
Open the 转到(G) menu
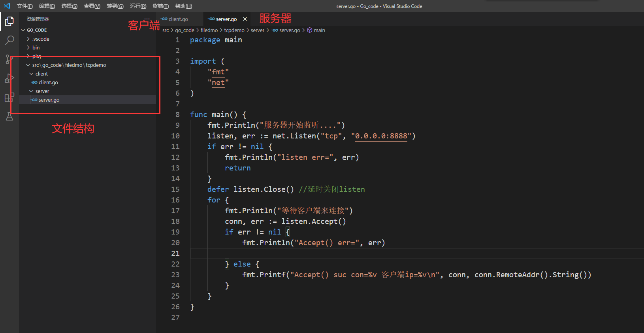tap(115, 6)
